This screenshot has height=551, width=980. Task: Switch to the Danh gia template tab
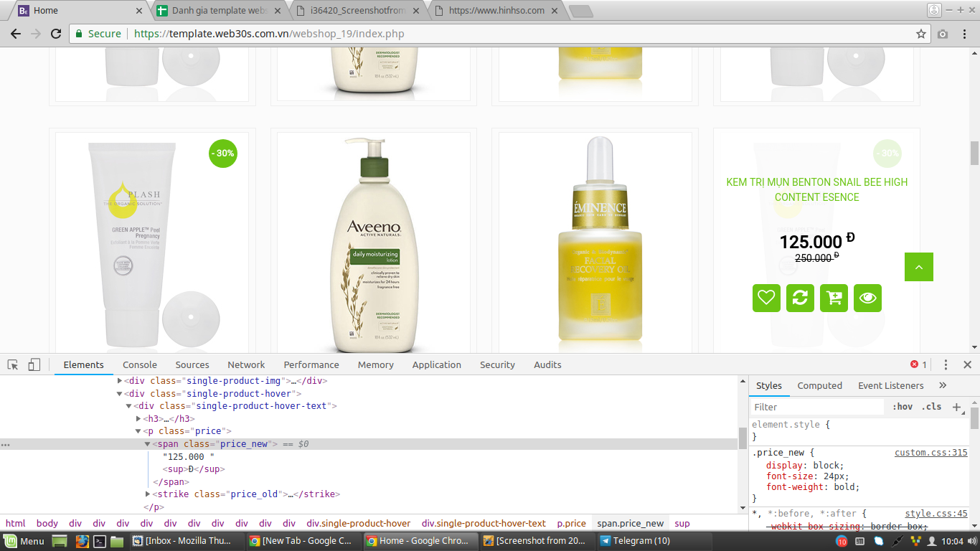click(x=219, y=11)
